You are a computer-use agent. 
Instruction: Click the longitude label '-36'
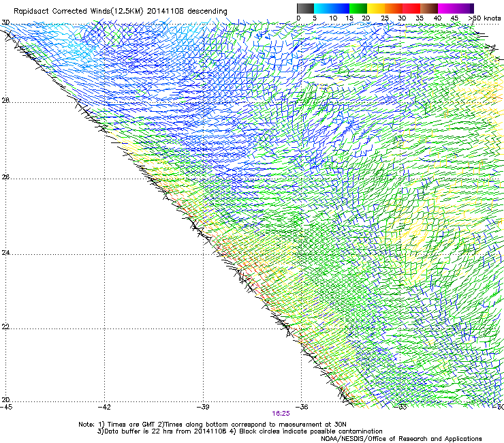click(x=302, y=407)
